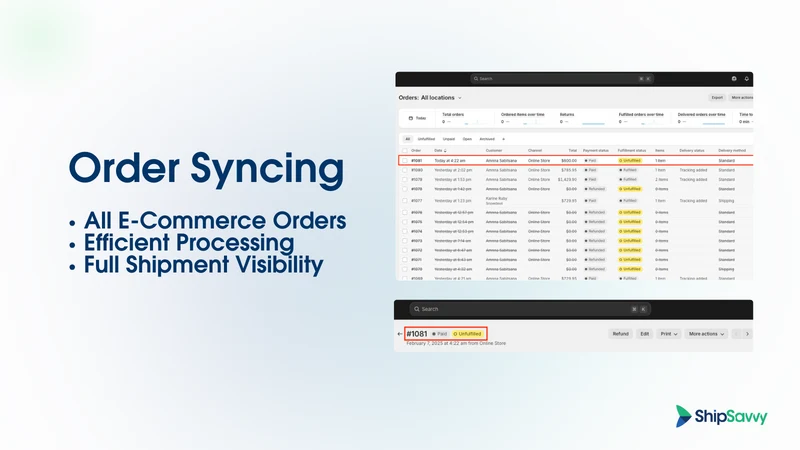The width and height of the screenshot is (800, 450).
Task: Go to previous order using left chevron
Action: coord(736,334)
